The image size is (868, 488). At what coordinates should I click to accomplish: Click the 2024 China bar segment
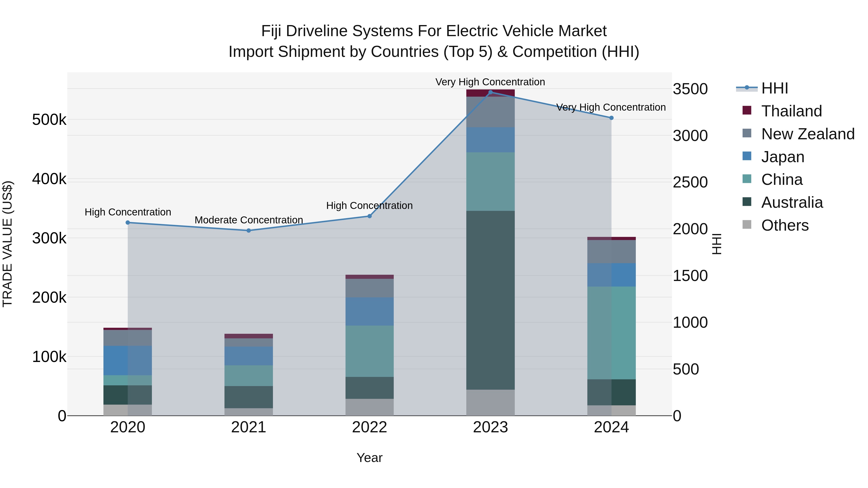[x=611, y=333]
